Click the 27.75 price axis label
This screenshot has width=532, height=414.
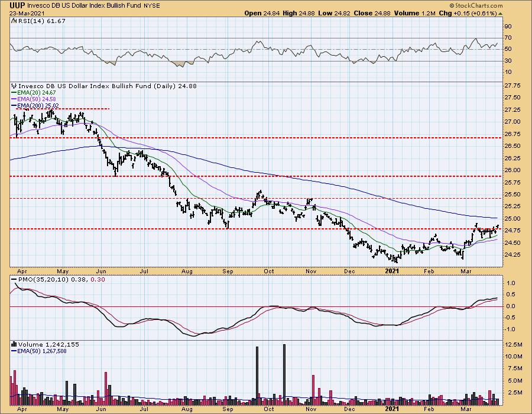point(512,86)
